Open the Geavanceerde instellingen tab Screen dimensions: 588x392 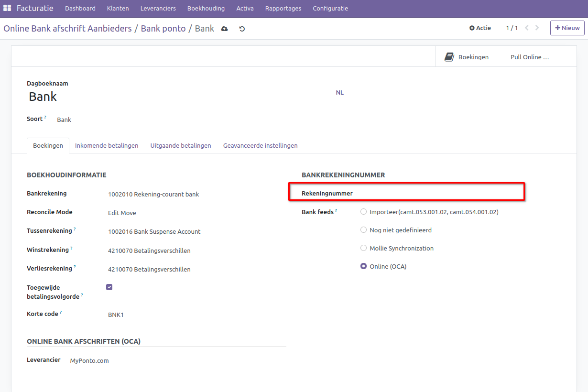(260, 145)
